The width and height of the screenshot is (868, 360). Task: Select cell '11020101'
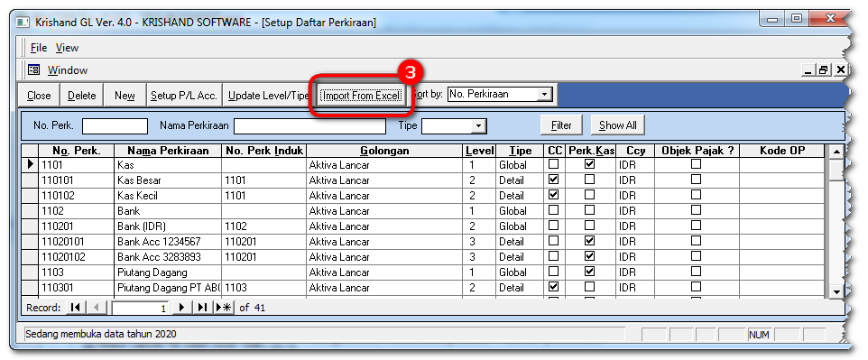click(x=76, y=242)
